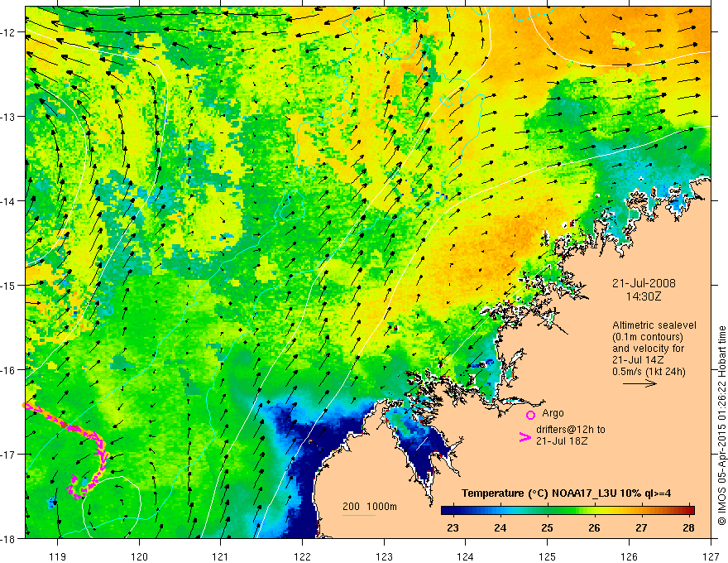
Task: Click latitude axis label -14
Action: [8, 201]
